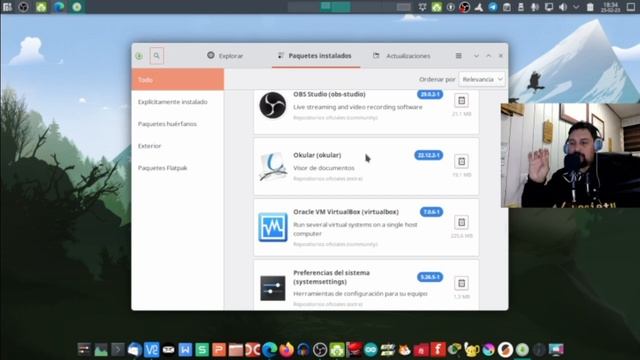
Task: Select the Todo category in sidebar
Action: [x=178, y=79]
